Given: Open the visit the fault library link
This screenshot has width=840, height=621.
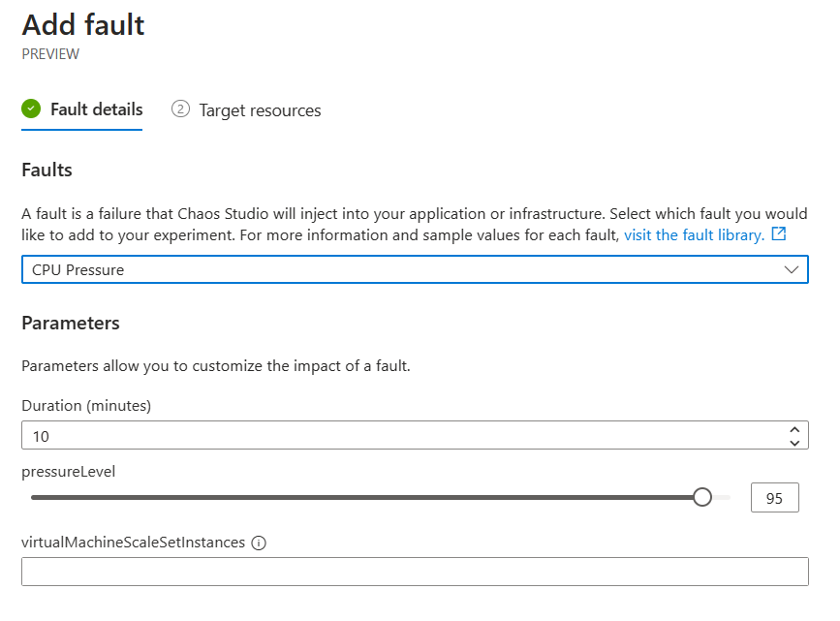Looking at the screenshot, I should (x=694, y=234).
